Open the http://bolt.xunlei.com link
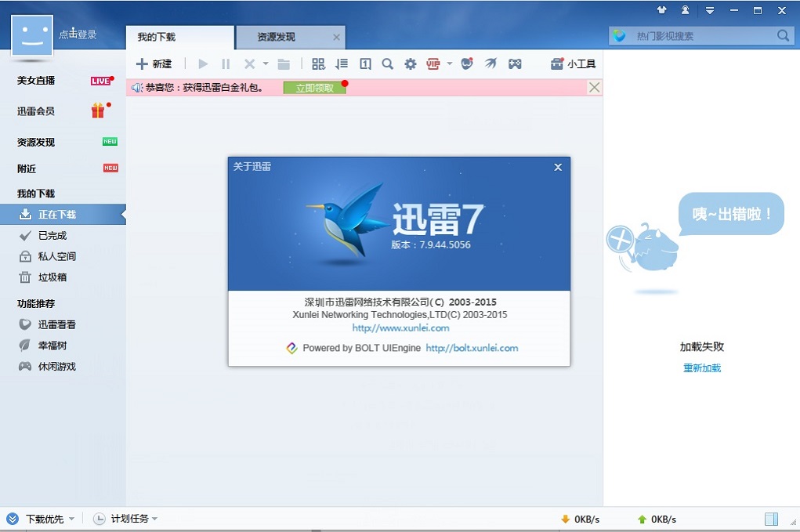Screen dimensions: 800x532 click(x=472, y=348)
